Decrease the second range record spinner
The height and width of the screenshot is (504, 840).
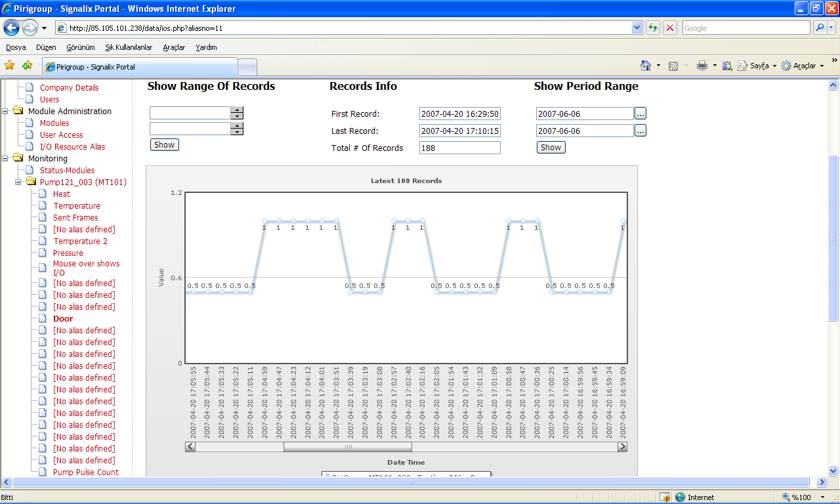237,132
